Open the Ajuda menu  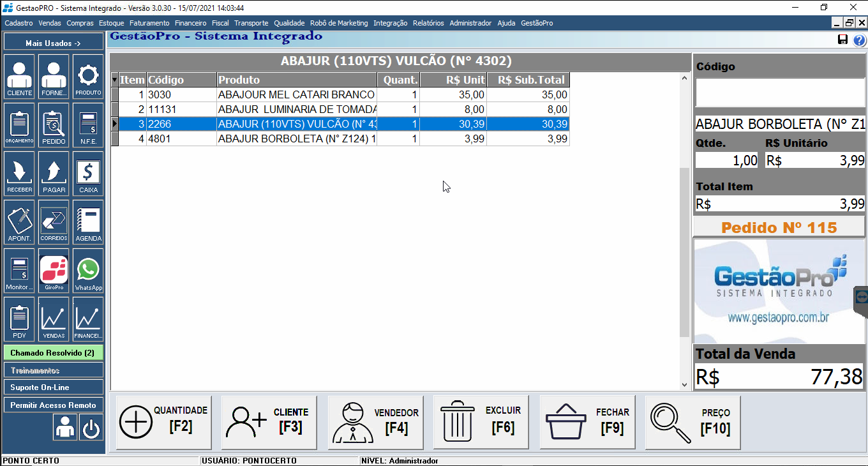(x=506, y=23)
